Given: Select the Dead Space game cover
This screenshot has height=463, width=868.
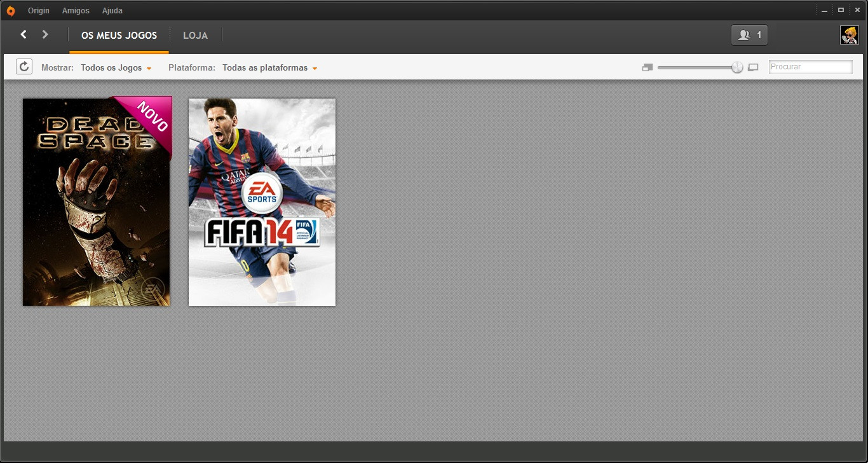Looking at the screenshot, I should tap(97, 202).
